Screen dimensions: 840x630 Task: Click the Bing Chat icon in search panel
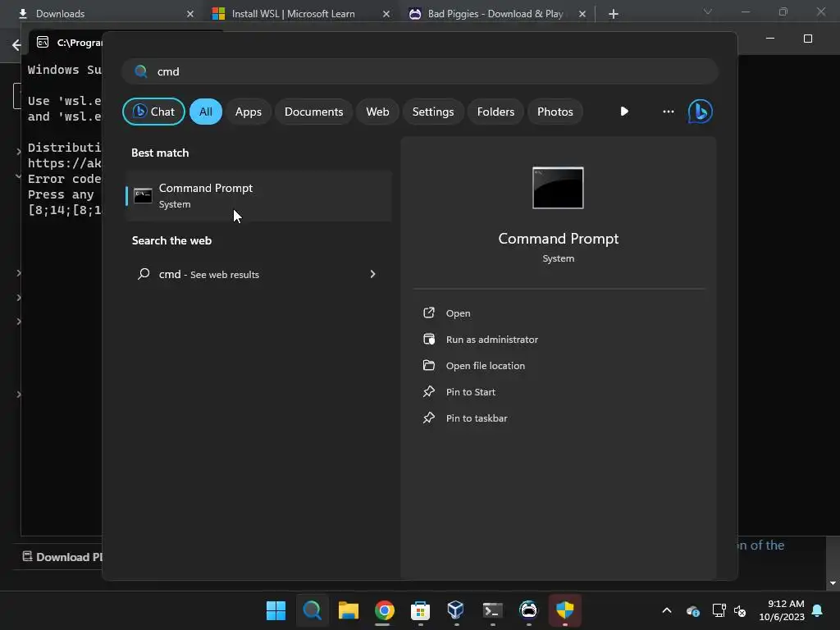point(700,112)
